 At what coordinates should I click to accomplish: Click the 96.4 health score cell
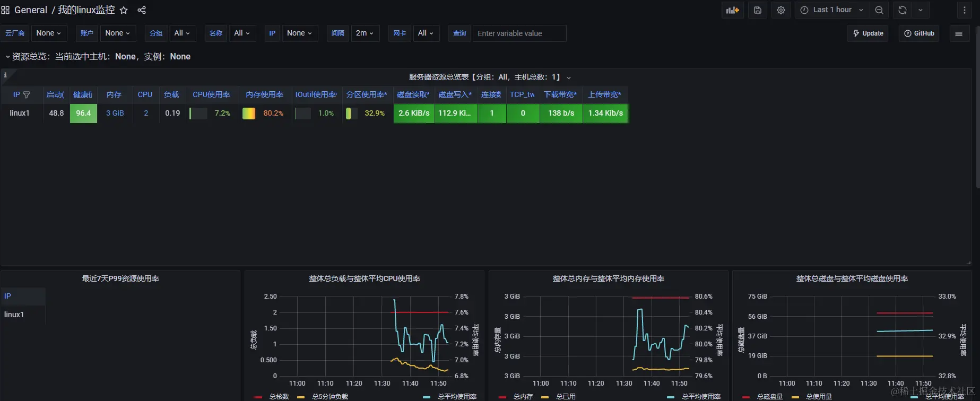pos(83,113)
